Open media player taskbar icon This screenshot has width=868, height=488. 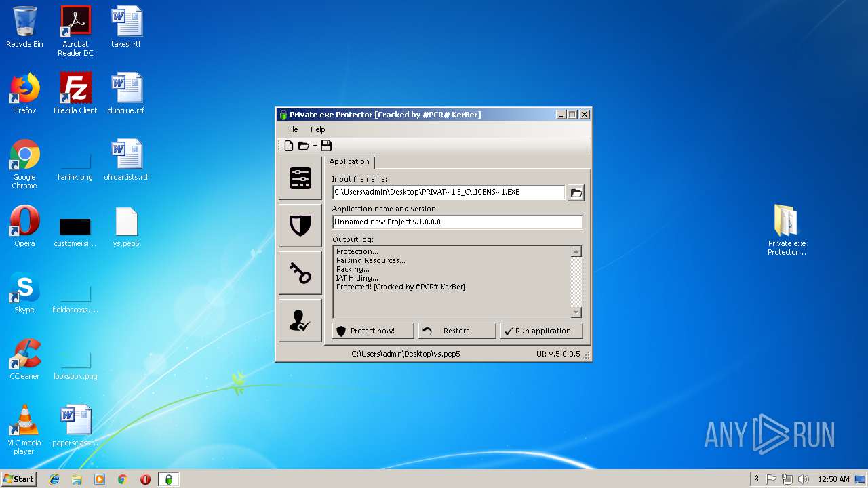click(x=100, y=479)
